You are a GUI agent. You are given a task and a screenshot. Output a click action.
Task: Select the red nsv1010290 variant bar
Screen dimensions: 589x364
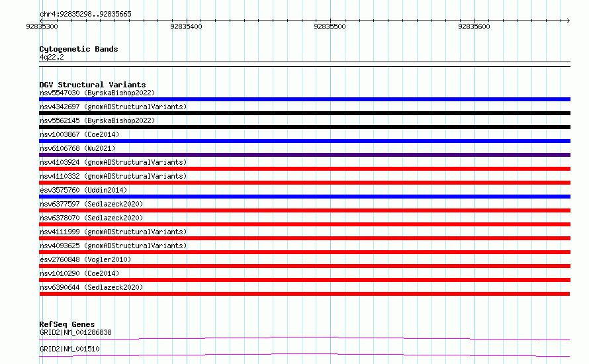coord(304,280)
